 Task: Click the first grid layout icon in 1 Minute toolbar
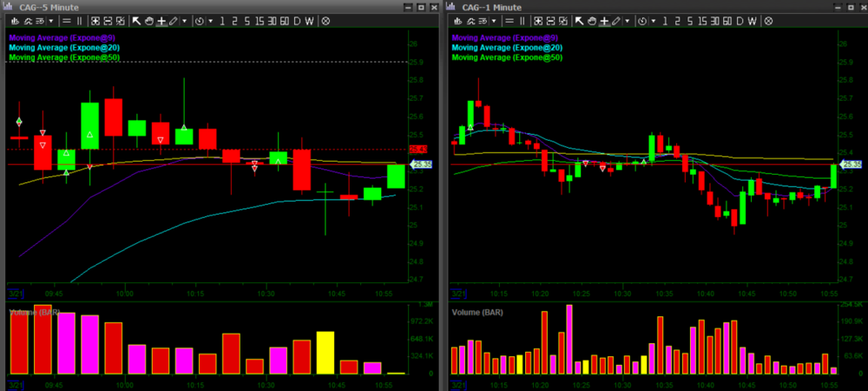pos(537,20)
